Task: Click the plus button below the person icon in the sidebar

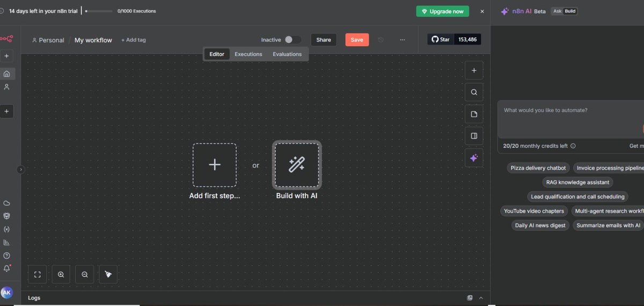Action: 6,111
